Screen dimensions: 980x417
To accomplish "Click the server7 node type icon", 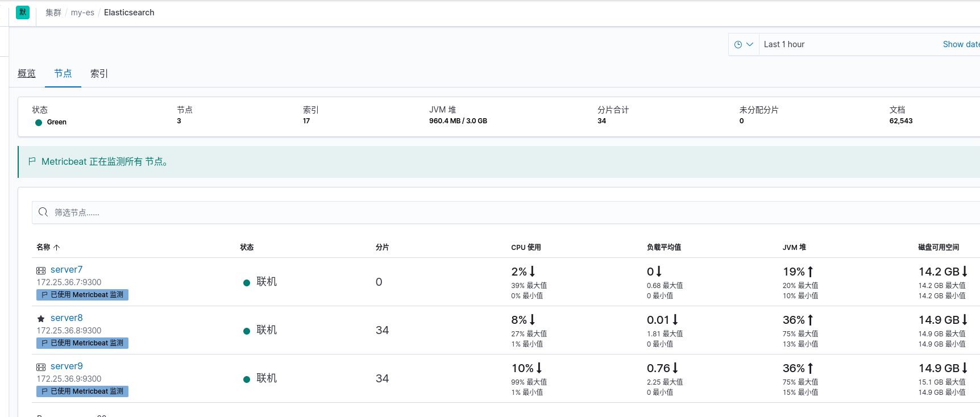I will tap(41, 270).
